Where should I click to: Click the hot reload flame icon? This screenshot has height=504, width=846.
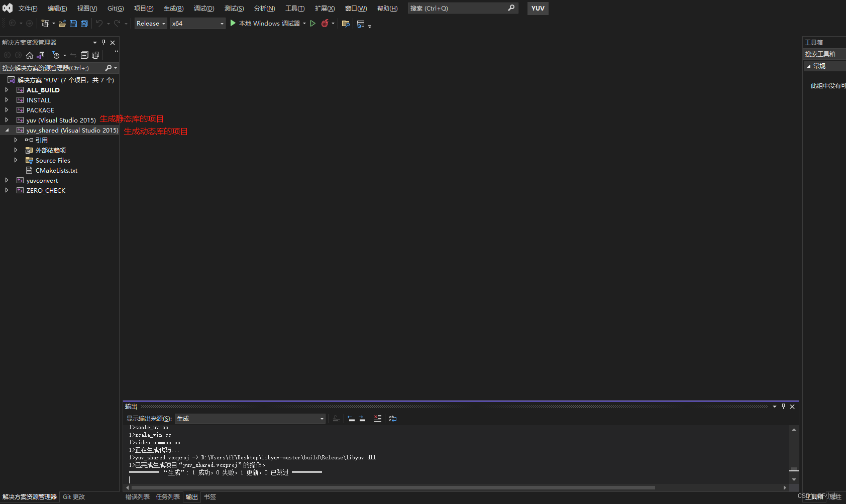(325, 23)
